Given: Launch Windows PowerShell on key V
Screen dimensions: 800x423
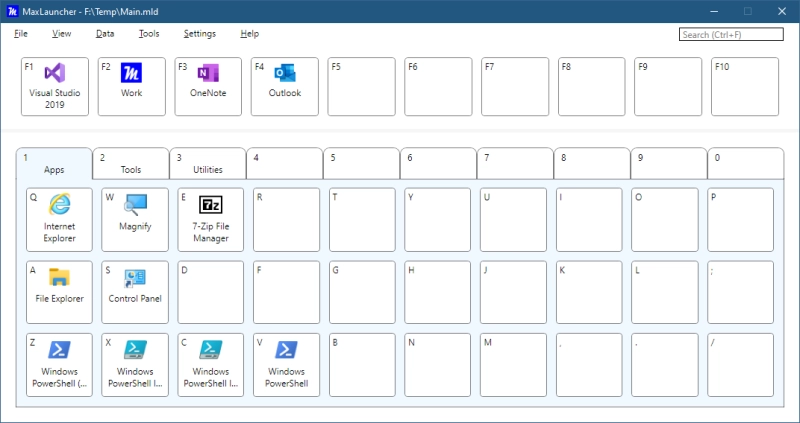Looking at the screenshot, I should coord(286,365).
